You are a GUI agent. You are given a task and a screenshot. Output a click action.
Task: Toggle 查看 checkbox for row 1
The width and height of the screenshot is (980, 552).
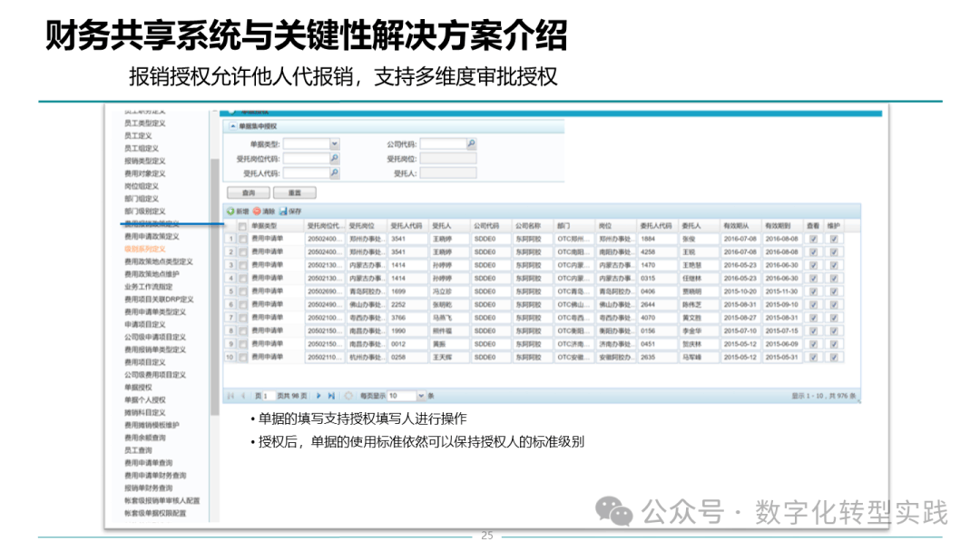click(x=813, y=240)
